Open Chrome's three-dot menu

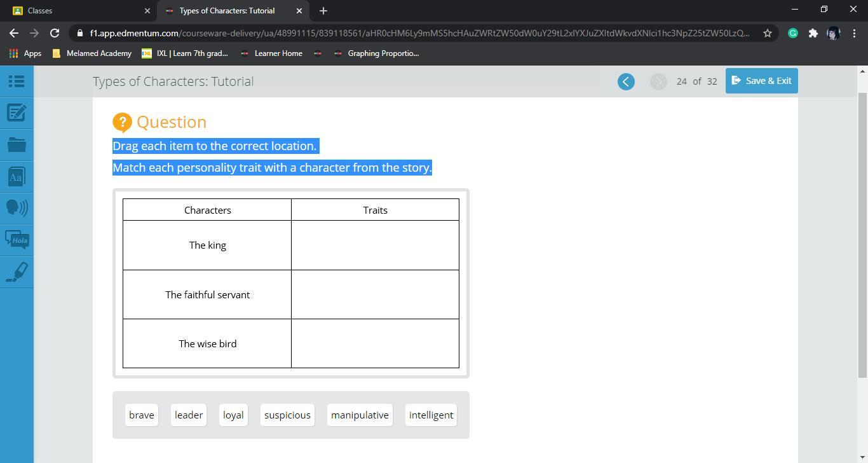(x=854, y=33)
